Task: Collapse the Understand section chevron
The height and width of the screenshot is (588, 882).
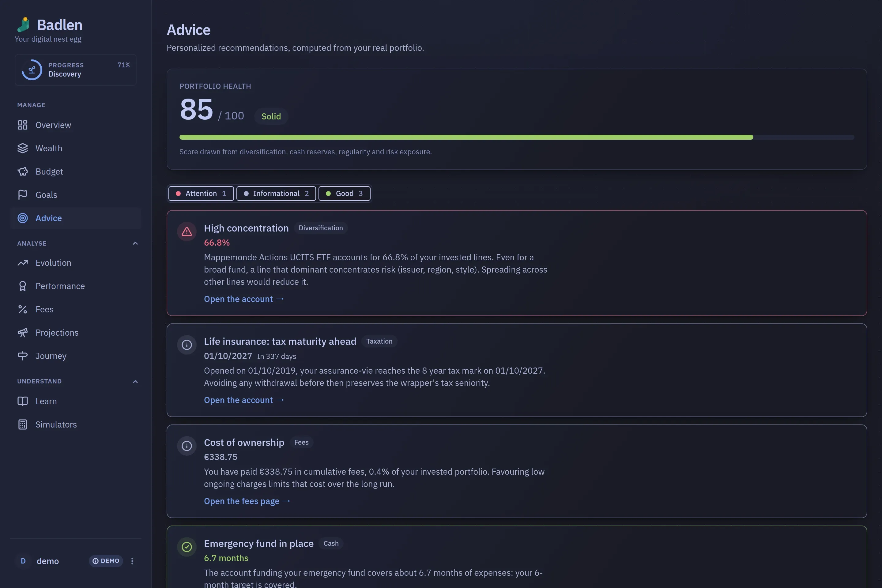Action: tap(135, 382)
